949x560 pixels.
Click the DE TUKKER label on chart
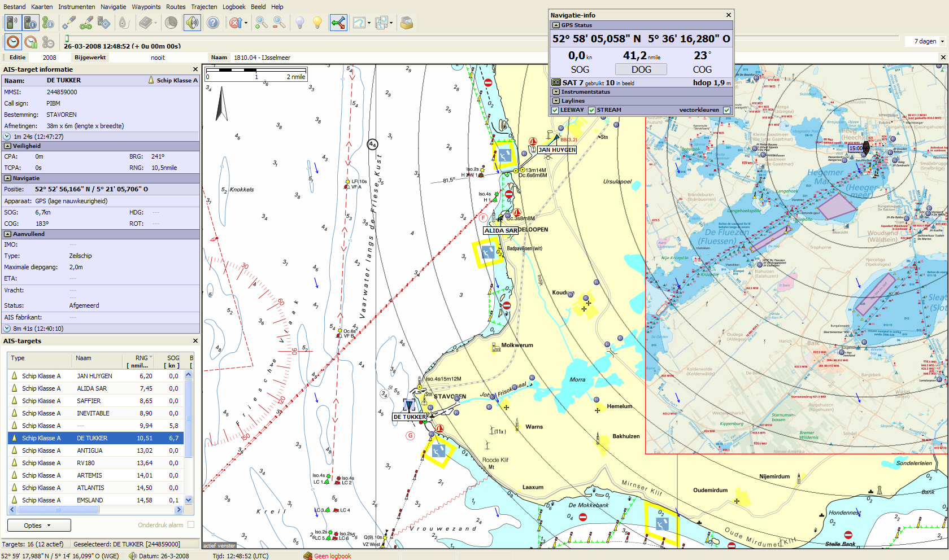(410, 417)
